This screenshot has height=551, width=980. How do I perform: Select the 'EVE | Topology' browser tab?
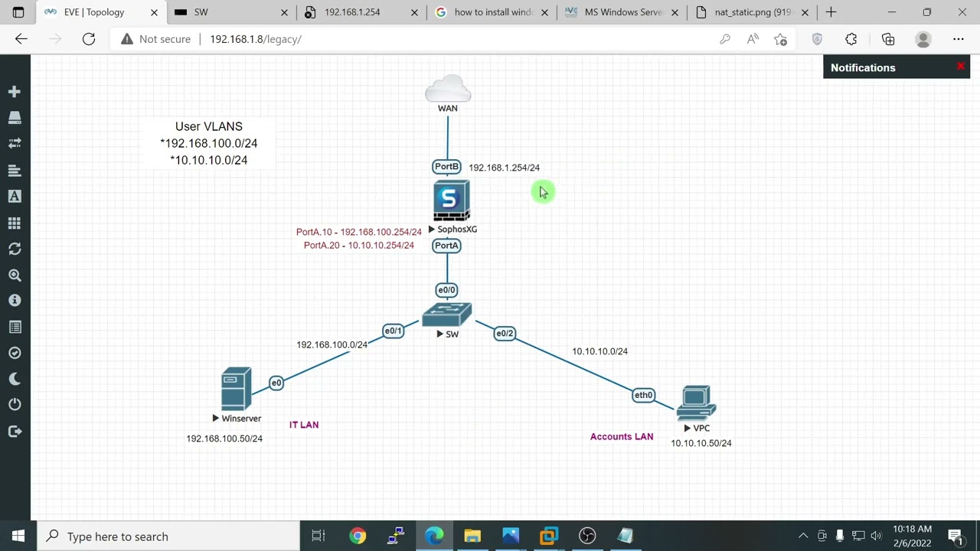(102, 12)
